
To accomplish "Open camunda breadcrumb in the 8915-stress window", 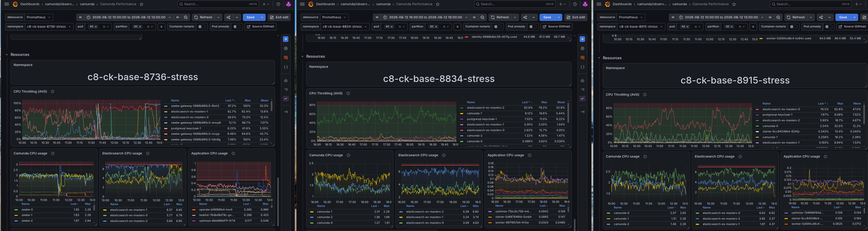I will [680, 4].
